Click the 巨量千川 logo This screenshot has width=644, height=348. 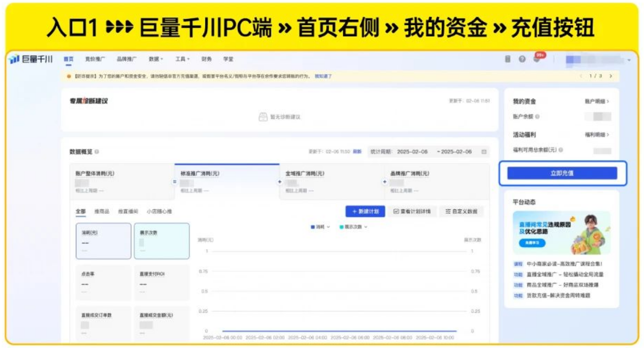31,59
